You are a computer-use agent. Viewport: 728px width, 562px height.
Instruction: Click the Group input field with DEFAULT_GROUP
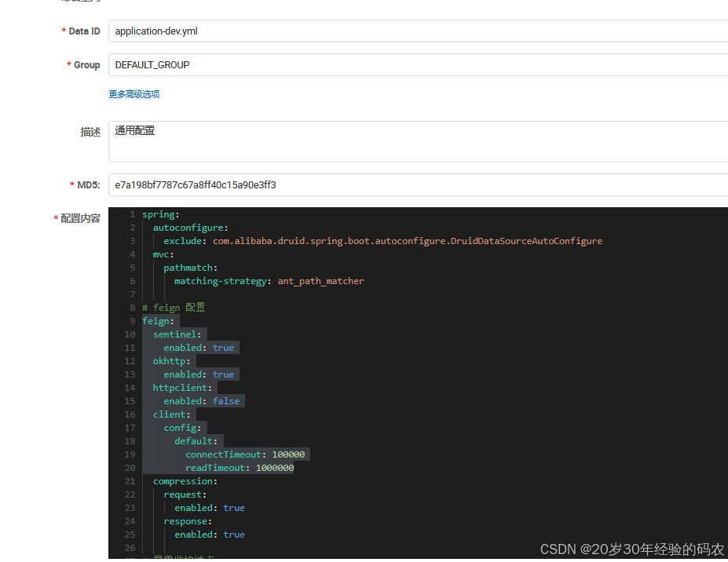(x=418, y=65)
